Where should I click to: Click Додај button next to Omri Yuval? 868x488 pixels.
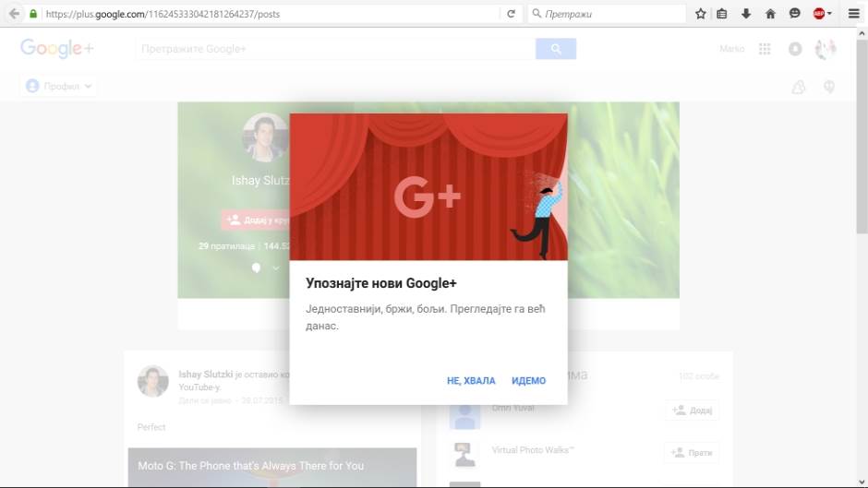point(692,411)
